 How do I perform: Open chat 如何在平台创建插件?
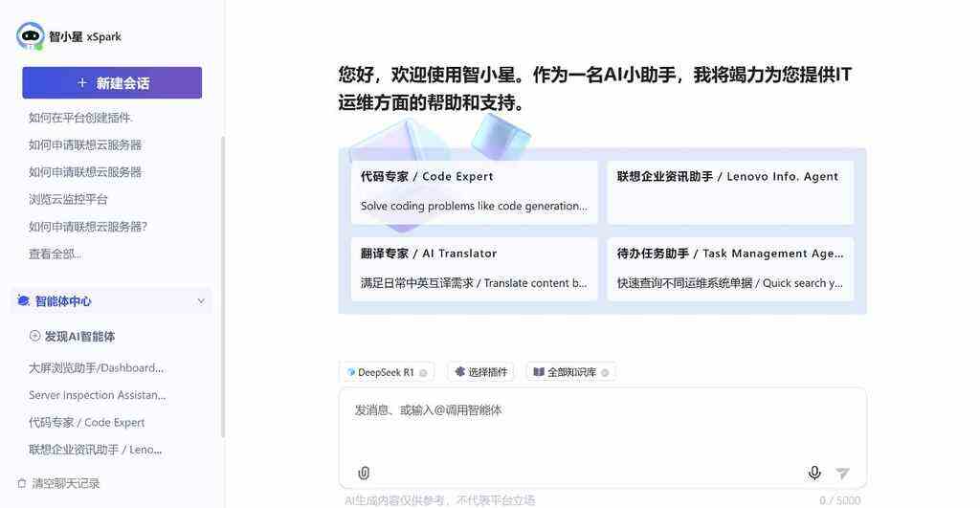tap(80, 118)
